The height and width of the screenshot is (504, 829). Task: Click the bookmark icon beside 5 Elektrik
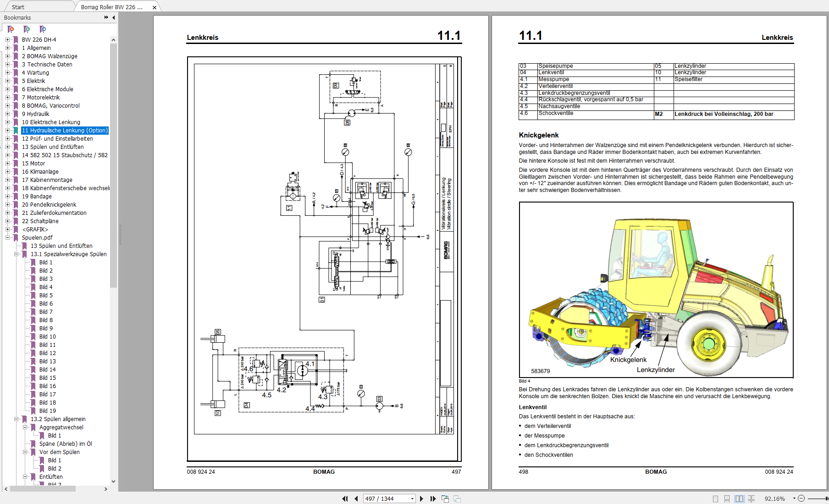click(x=16, y=81)
